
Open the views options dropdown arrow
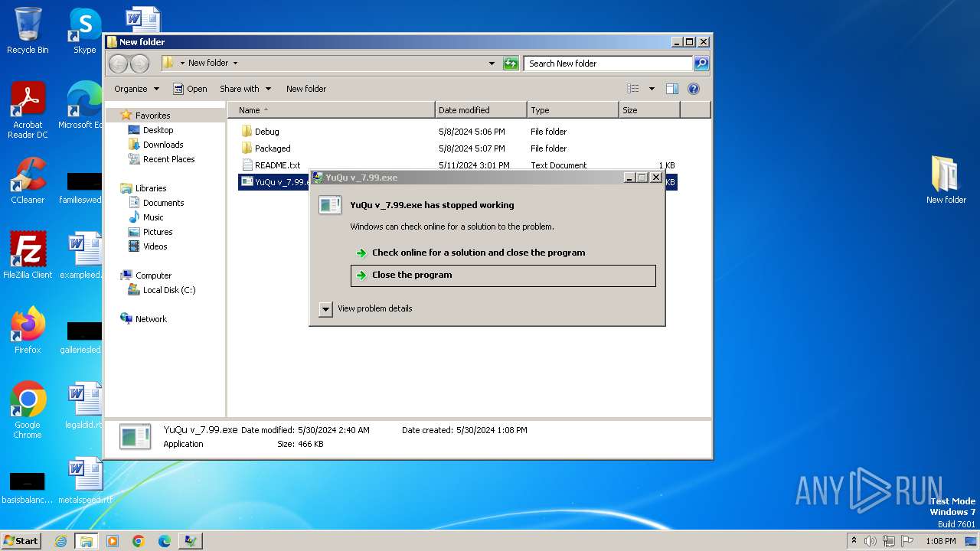pos(652,89)
